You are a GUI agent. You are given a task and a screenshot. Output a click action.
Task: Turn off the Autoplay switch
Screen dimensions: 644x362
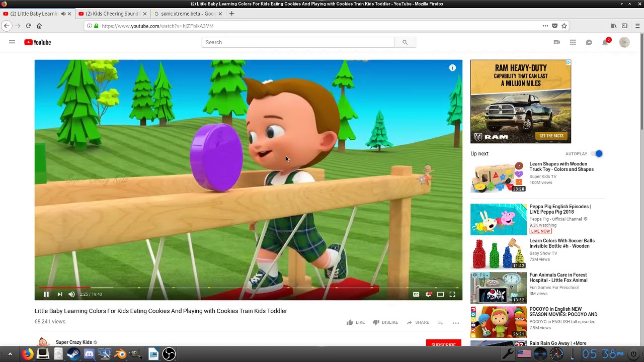click(x=596, y=153)
